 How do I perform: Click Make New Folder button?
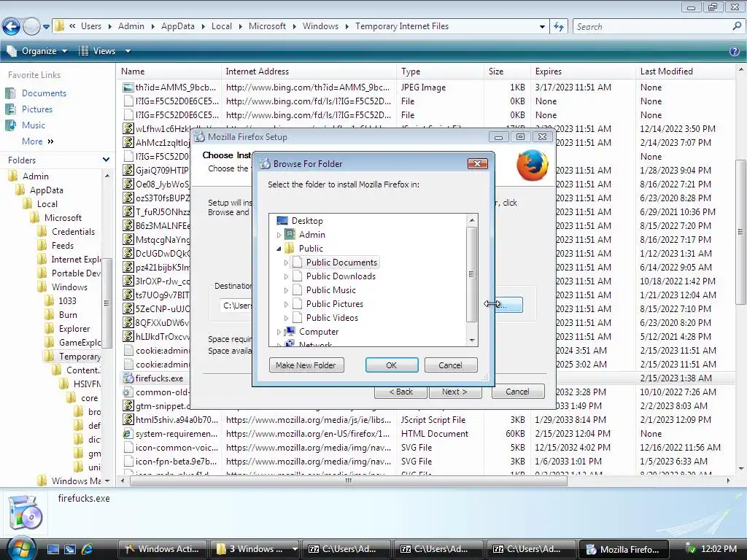pos(306,365)
